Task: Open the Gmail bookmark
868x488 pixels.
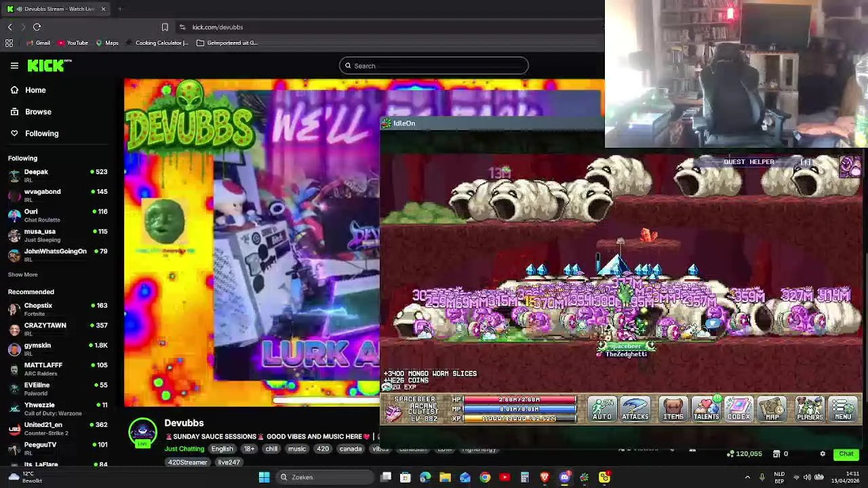Action: [x=38, y=43]
